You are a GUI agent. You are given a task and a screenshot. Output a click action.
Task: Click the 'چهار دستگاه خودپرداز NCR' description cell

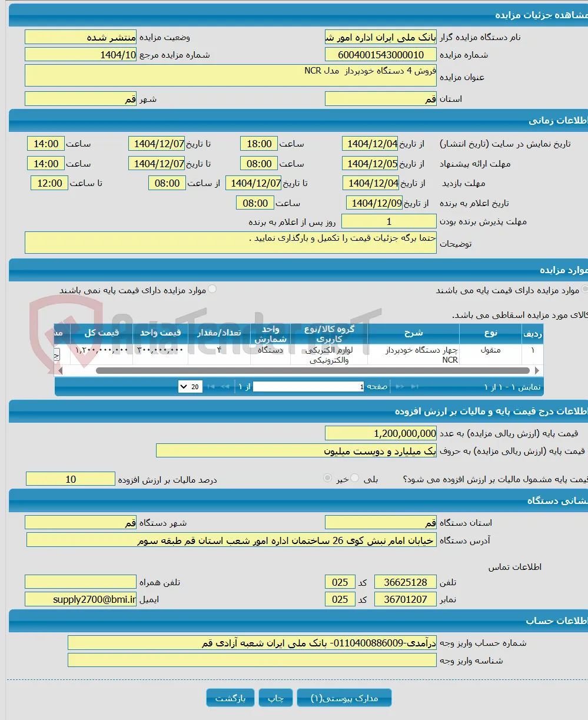click(x=414, y=355)
